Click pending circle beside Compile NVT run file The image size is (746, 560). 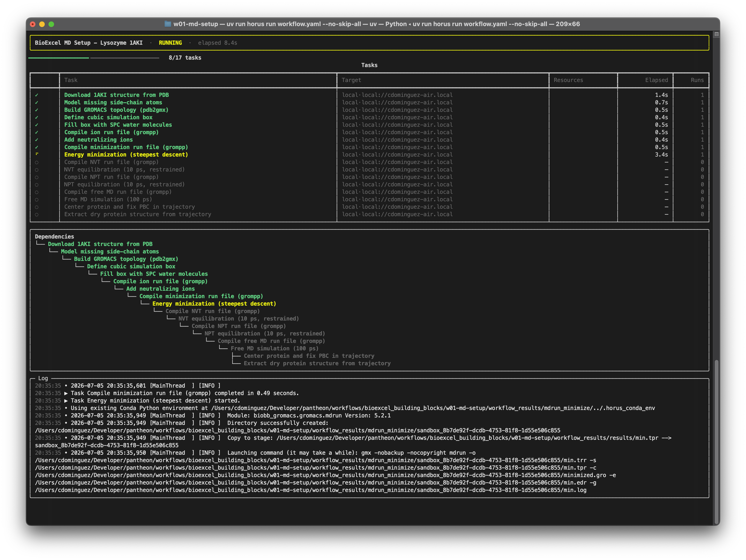point(37,162)
